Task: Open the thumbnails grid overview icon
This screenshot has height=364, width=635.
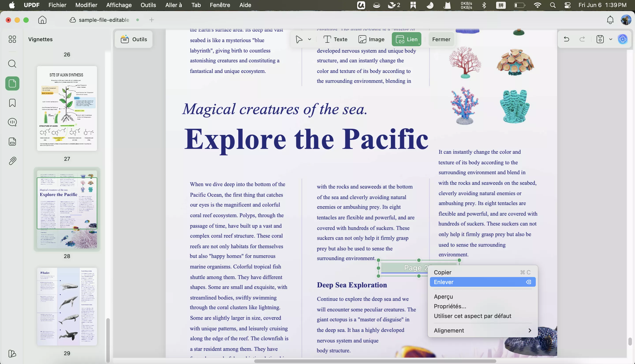Action: pos(12,39)
